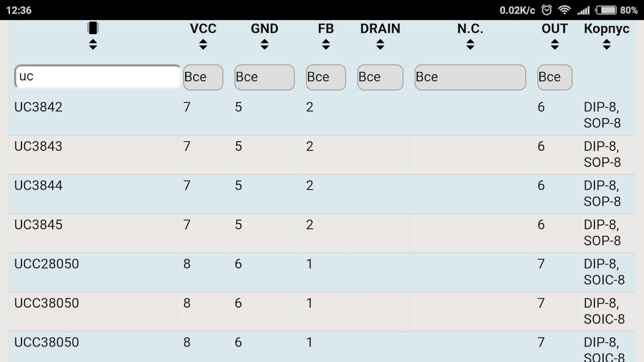Open the N.C. filter dropdown
Screen dimensions: 644x362
(470, 77)
